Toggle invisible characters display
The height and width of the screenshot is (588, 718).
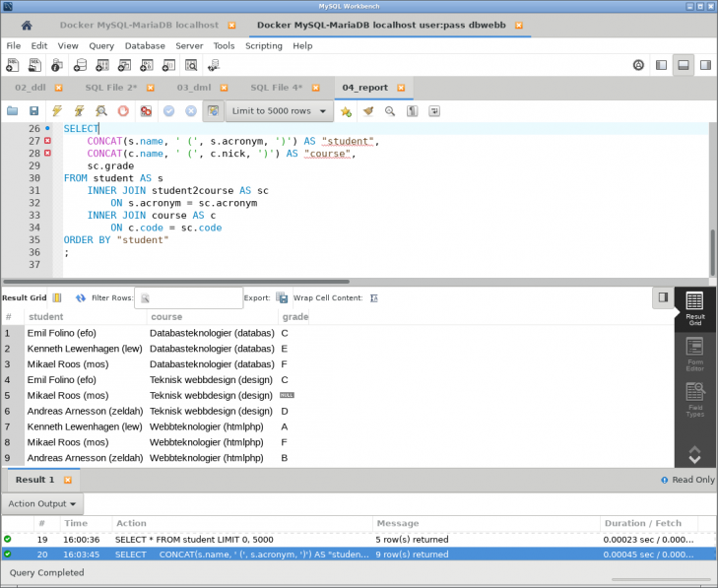point(412,111)
